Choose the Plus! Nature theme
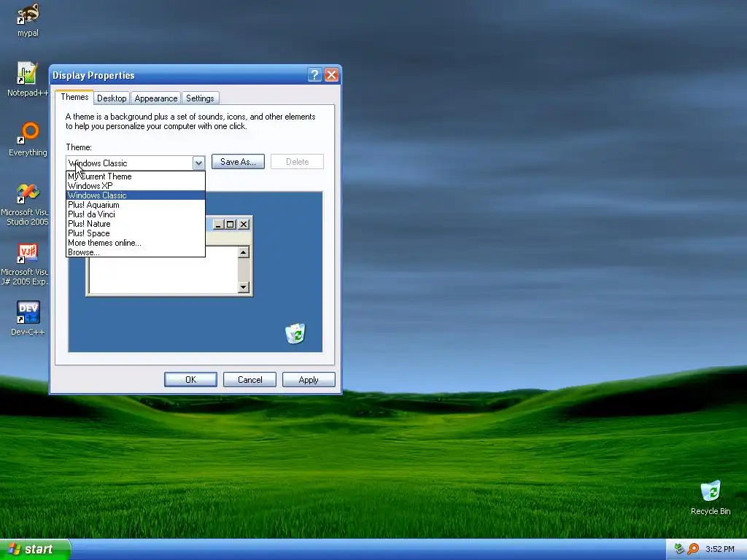Screen dimensions: 747x560 (135, 224)
